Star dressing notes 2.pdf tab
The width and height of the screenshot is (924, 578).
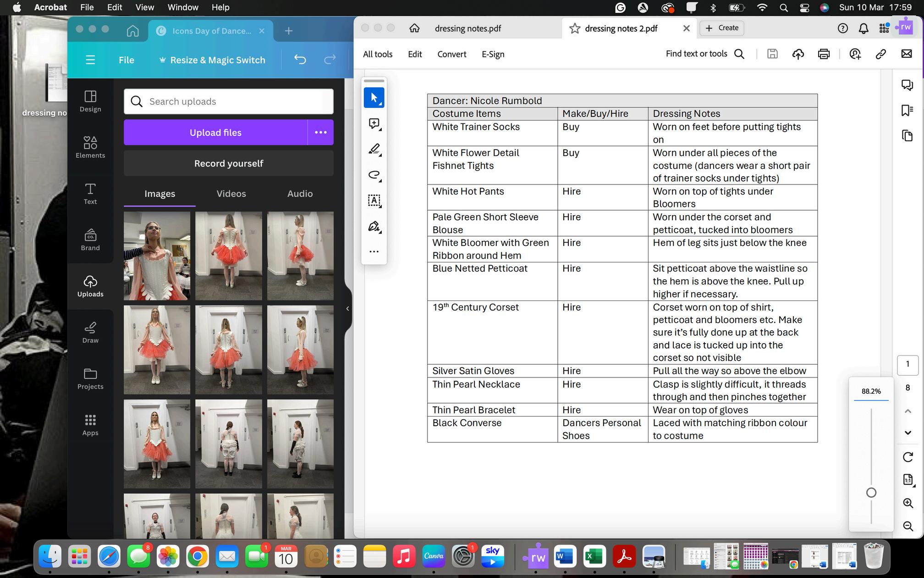(574, 28)
